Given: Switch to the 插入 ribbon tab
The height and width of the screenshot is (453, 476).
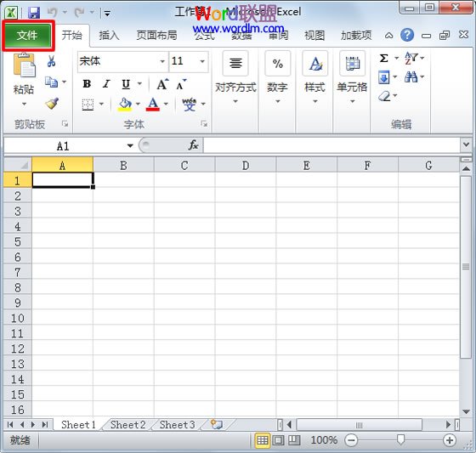Looking at the screenshot, I should click(109, 36).
